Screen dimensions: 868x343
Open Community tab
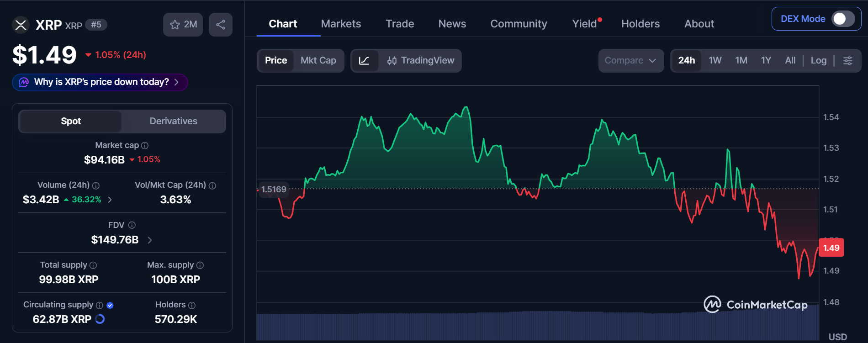click(x=519, y=24)
